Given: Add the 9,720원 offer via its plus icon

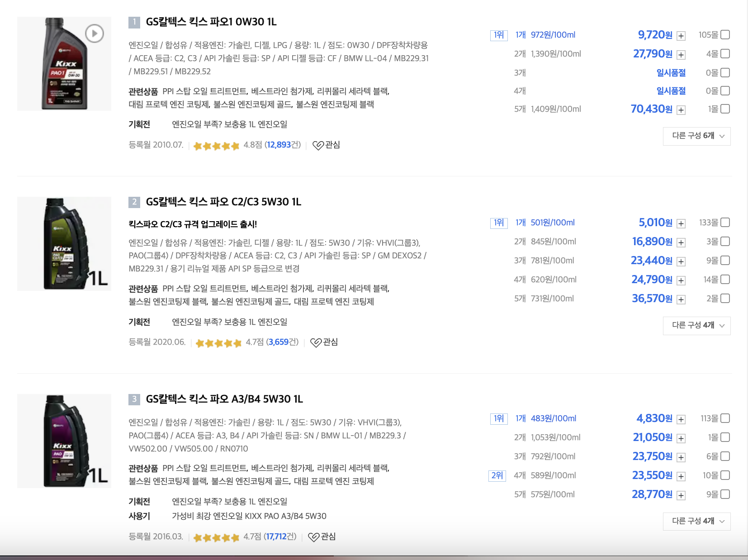Looking at the screenshot, I should coord(681,36).
